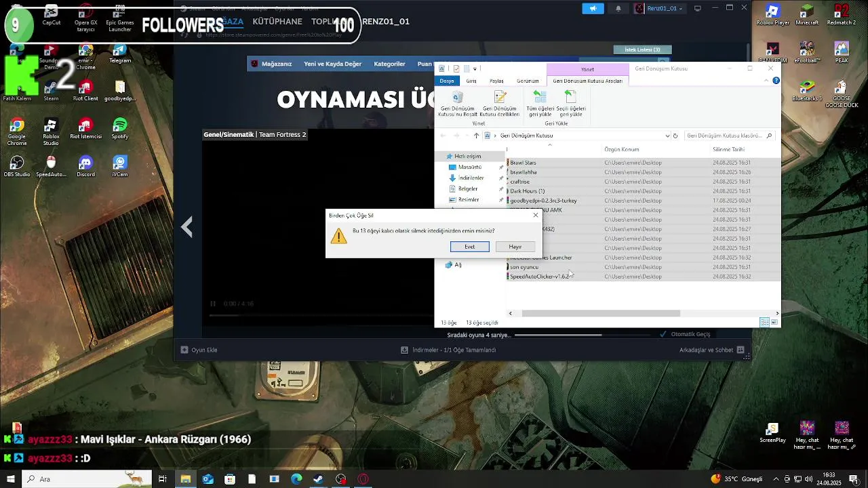The image size is (868, 488).
Task: Open Renz01_01 account dropdown in Steam
Action: [659, 8]
